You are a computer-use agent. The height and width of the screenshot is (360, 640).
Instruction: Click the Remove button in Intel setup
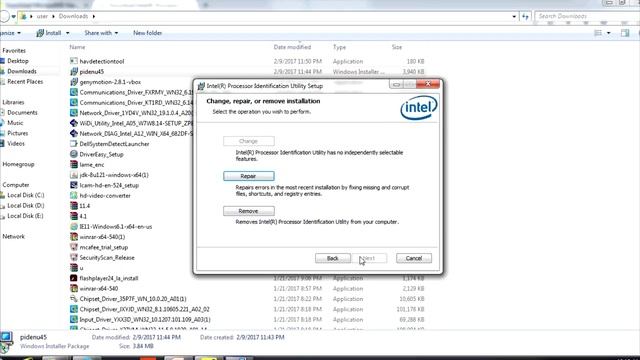pyautogui.click(x=249, y=211)
